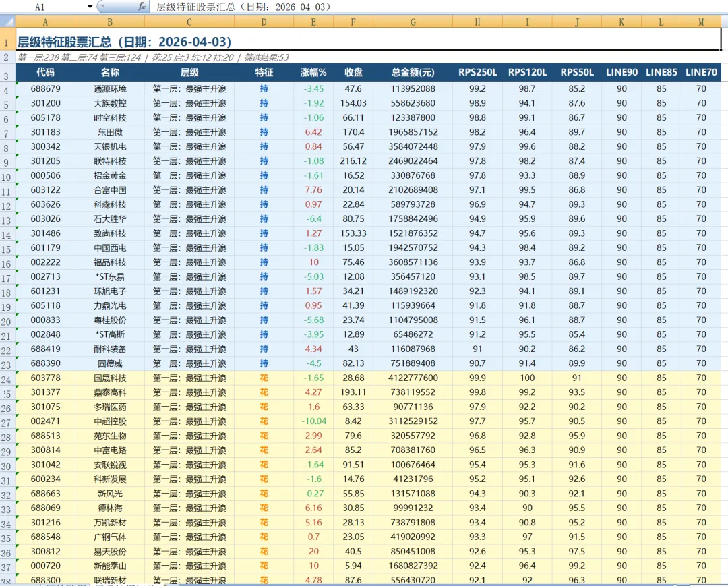Click the 收盘 column heading cell
The height and width of the screenshot is (586, 728).
pyautogui.click(x=353, y=72)
